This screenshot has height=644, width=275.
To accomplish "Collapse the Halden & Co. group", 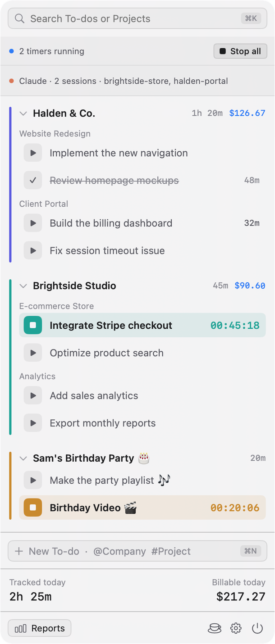I will pos(23,113).
